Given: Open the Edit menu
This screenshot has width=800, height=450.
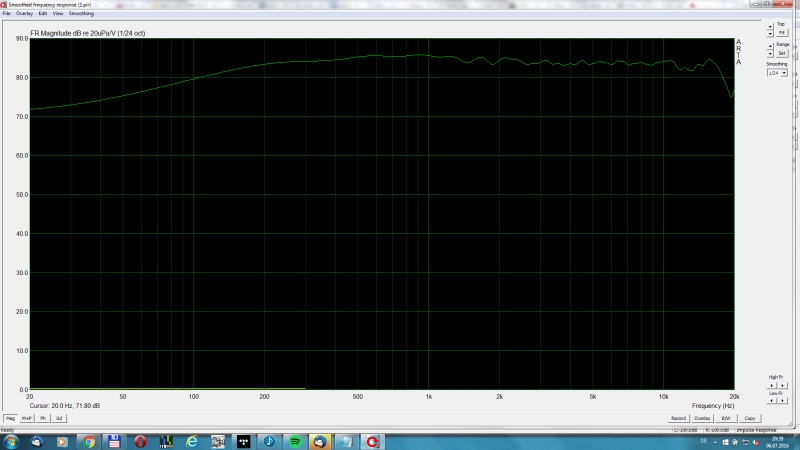Looking at the screenshot, I should click(43, 14).
